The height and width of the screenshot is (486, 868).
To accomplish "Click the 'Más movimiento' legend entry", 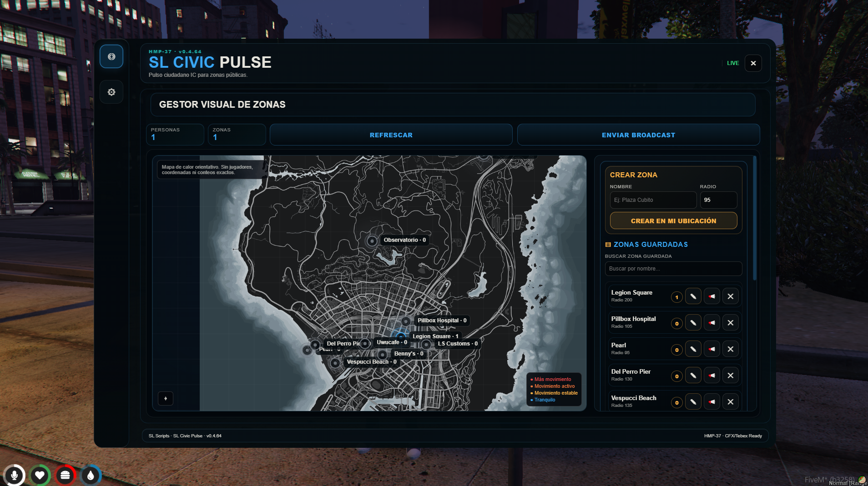I will (x=552, y=379).
